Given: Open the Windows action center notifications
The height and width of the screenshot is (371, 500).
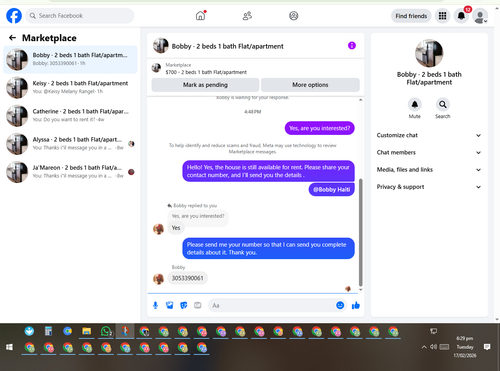Looking at the screenshot, I should [x=487, y=347].
